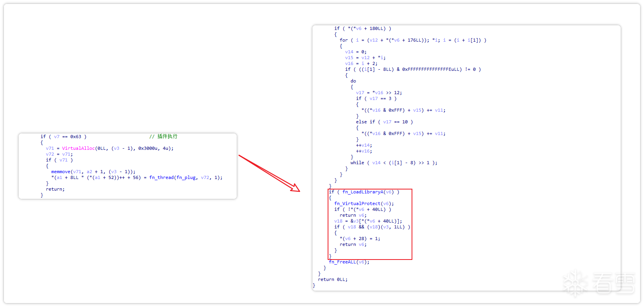Click the line "v16 = i + 2;"
The image size is (644, 307).
pos(361,63)
